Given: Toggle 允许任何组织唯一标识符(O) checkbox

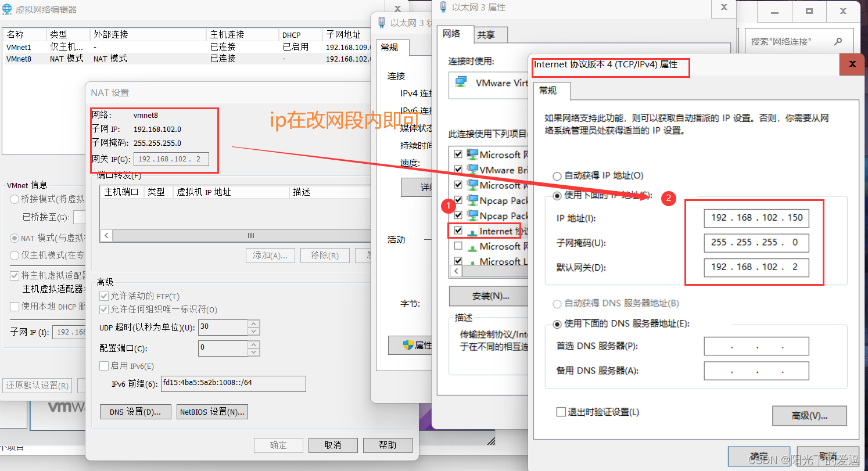Looking at the screenshot, I should pyautogui.click(x=104, y=310).
